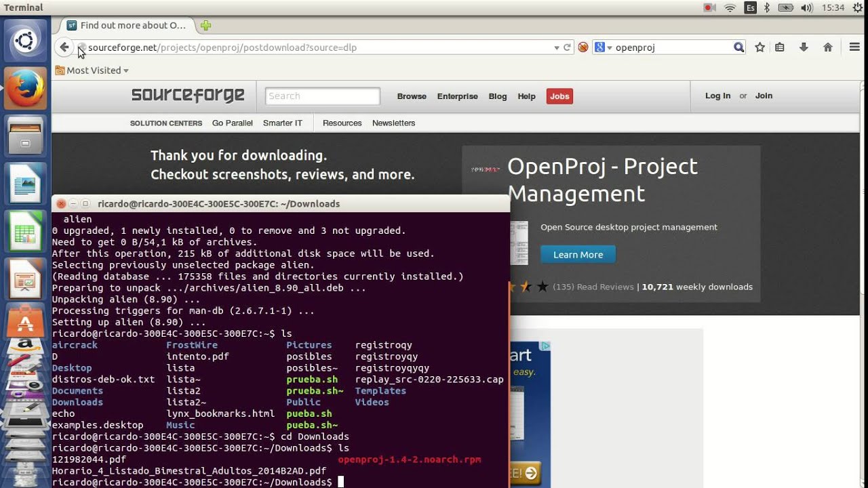868x488 pixels.
Task: Open the Firefox downloads arrow
Action: [804, 47]
